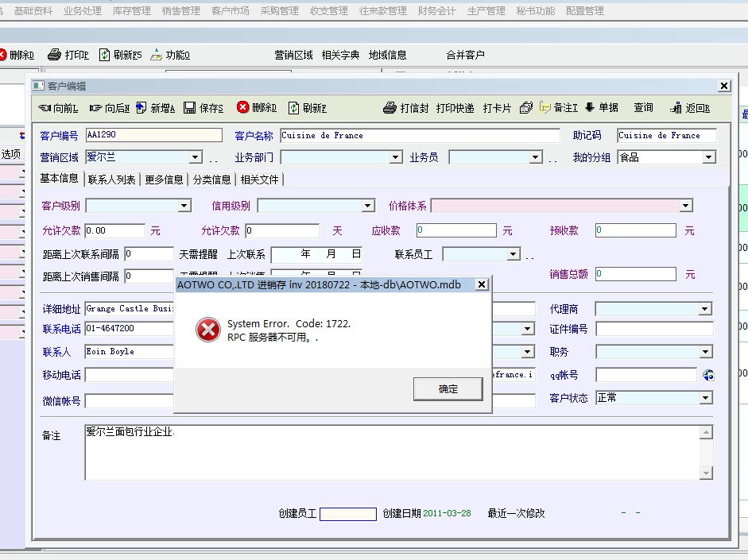Click the 新增 add customer icon
The image size is (748, 560).
141,108
